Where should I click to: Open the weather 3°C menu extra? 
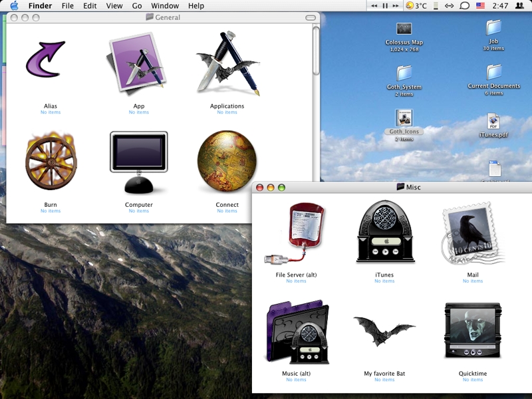click(416, 6)
